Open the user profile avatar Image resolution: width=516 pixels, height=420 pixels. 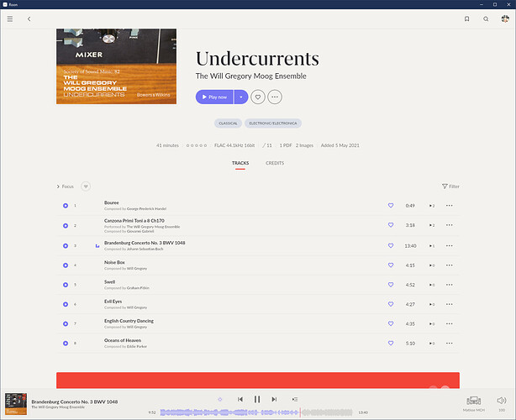click(x=505, y=18)
